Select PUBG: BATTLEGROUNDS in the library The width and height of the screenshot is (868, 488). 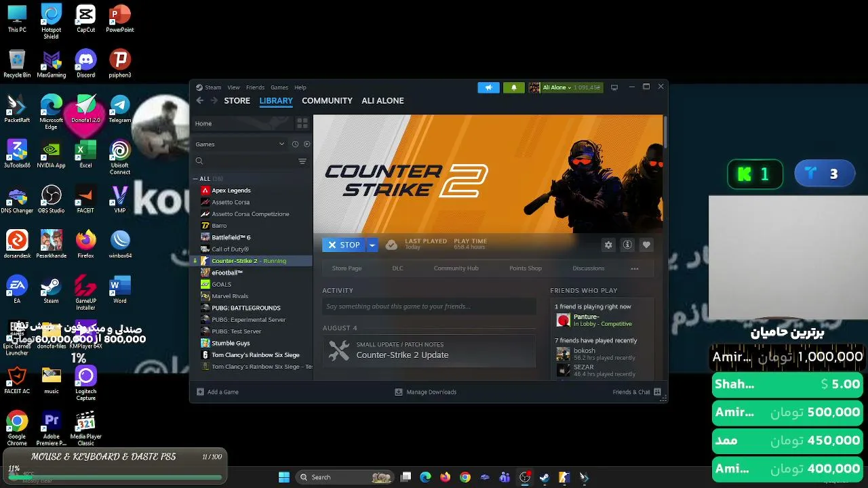tap(246, 308)
